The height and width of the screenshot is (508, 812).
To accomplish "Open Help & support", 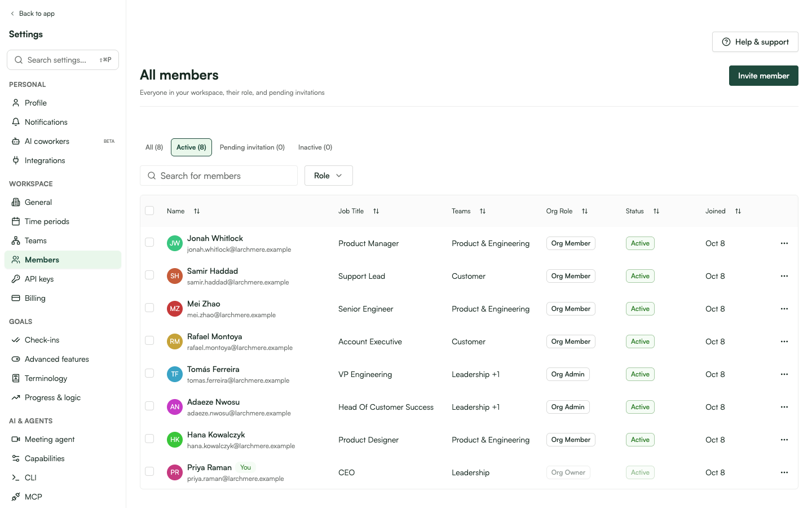I will tap(755, 42).
